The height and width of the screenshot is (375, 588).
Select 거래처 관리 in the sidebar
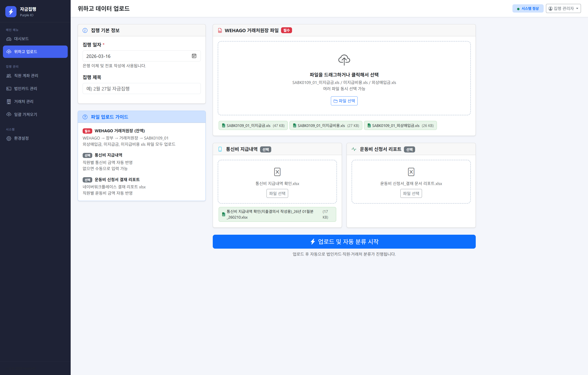pyautogui.click(x=24, y=102)
